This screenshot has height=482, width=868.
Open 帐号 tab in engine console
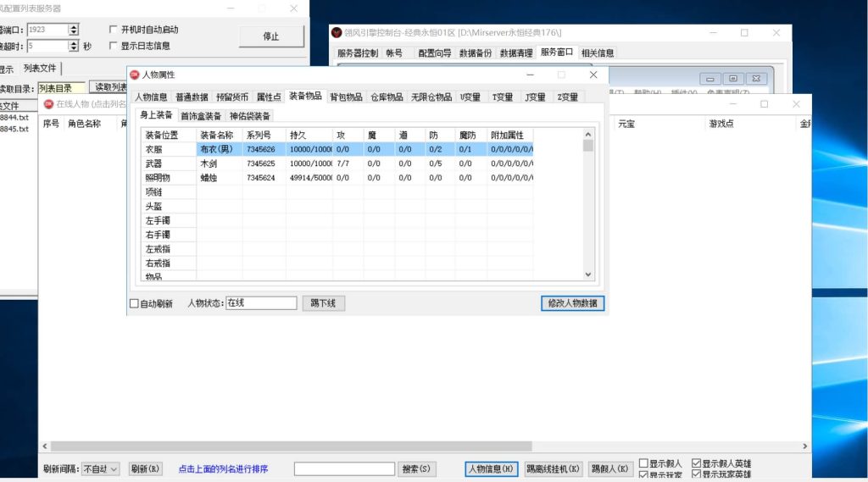pyautogui.click(x=394, y=53)
